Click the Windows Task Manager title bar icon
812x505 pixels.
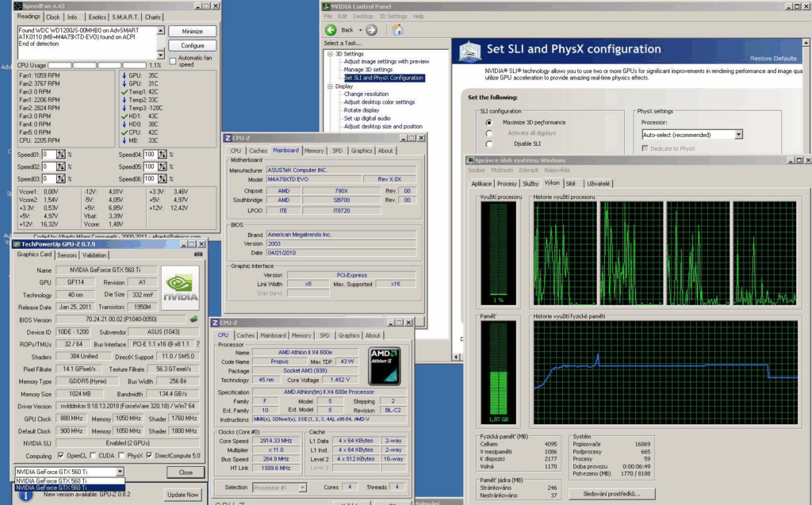[470, 160]
